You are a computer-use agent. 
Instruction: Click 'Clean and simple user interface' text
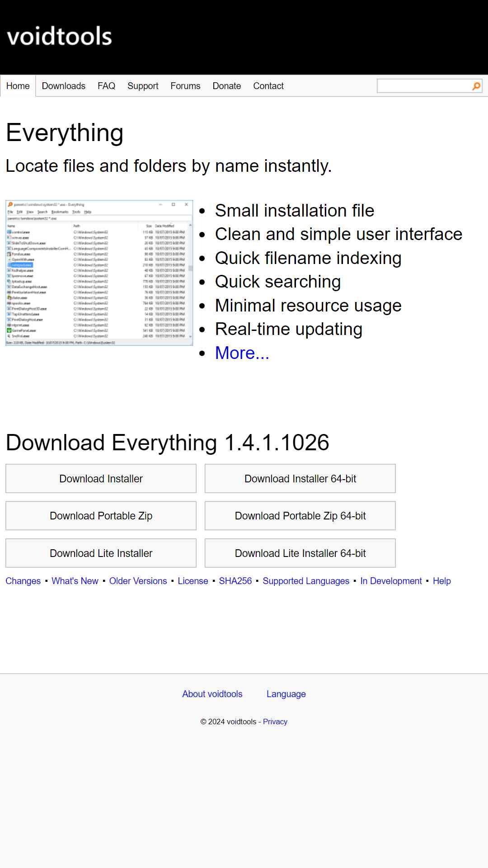click(x=338, y=234)
